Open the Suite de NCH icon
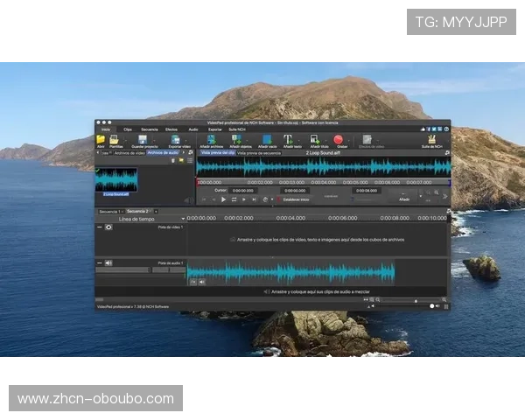The width and height of the screenshot is (525, 420). click(431, 139)
